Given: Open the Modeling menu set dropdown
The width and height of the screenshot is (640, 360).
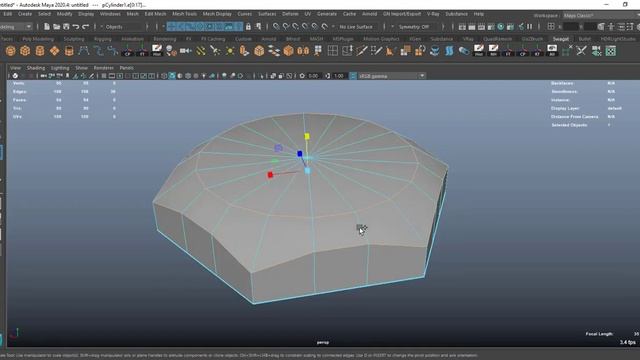Looking at the screenshot, I should pos(16,27).
